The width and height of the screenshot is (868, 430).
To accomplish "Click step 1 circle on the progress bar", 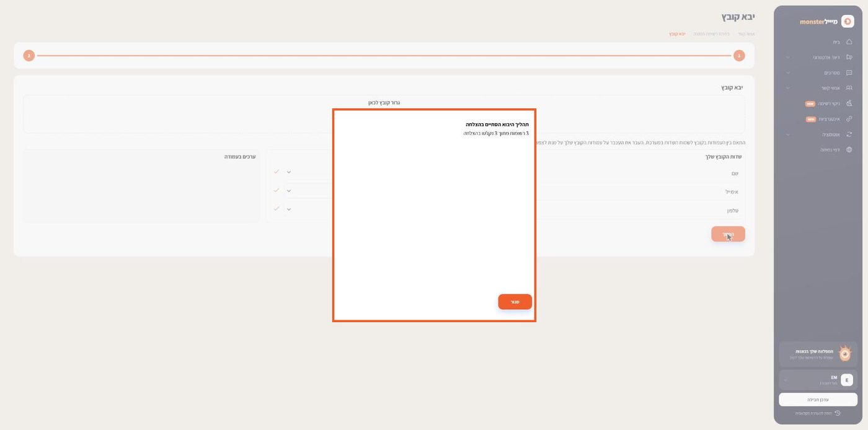I will coord(739,56).
